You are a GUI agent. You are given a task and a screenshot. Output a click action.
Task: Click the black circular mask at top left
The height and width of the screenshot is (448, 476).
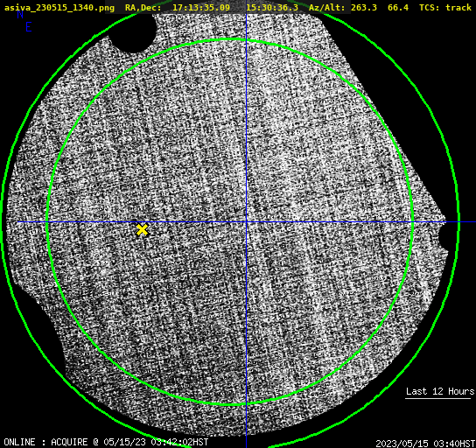pyautogui.click(x=133, y=31)
